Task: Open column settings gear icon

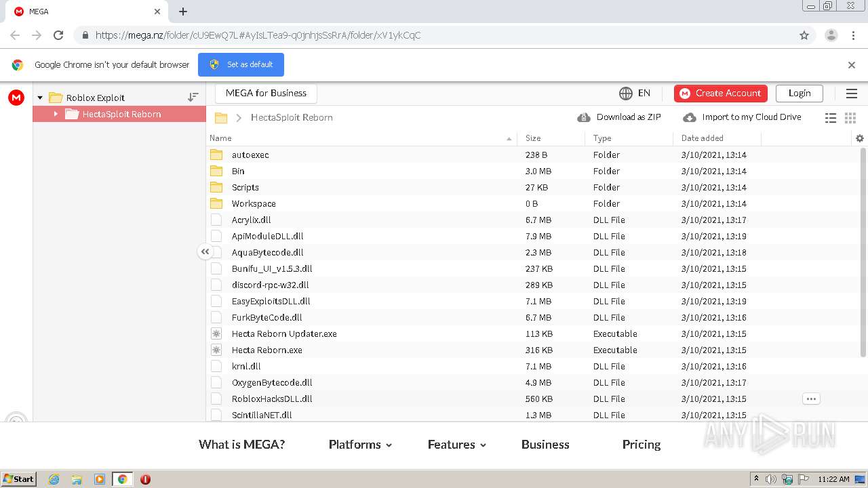Action: 860,138
